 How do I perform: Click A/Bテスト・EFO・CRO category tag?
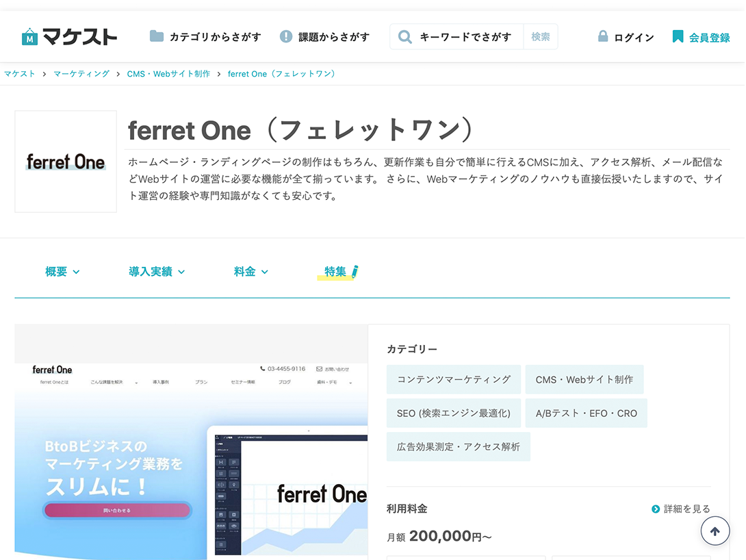(586, 413)
